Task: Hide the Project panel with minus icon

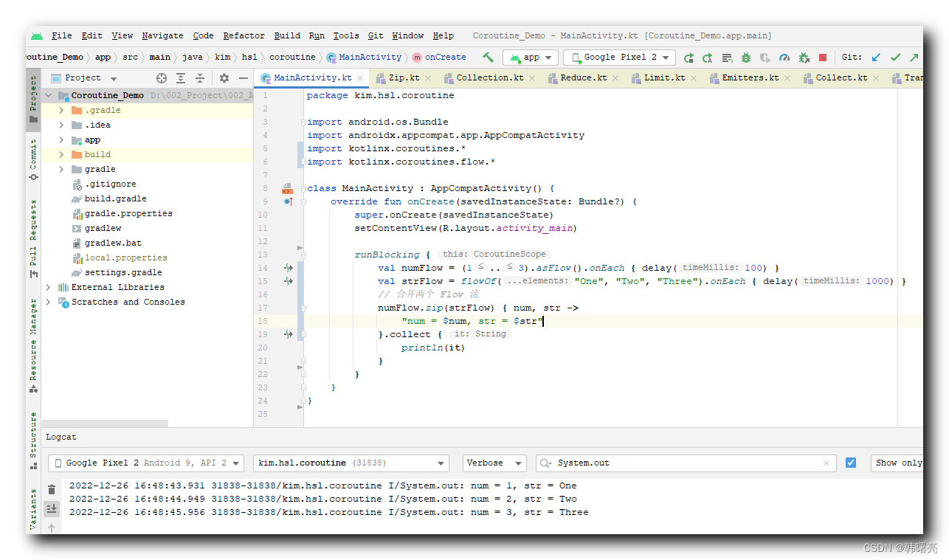Action: coord(244,78)
